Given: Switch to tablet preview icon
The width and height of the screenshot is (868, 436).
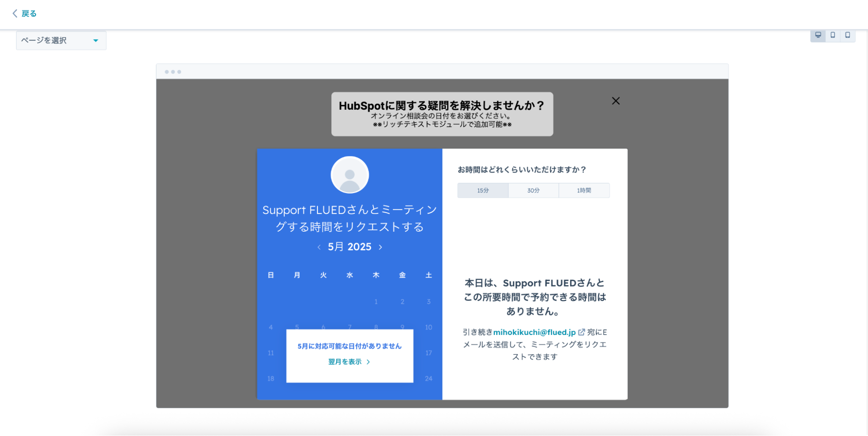Looking at the screenshot, I should (x=833, y=35).
